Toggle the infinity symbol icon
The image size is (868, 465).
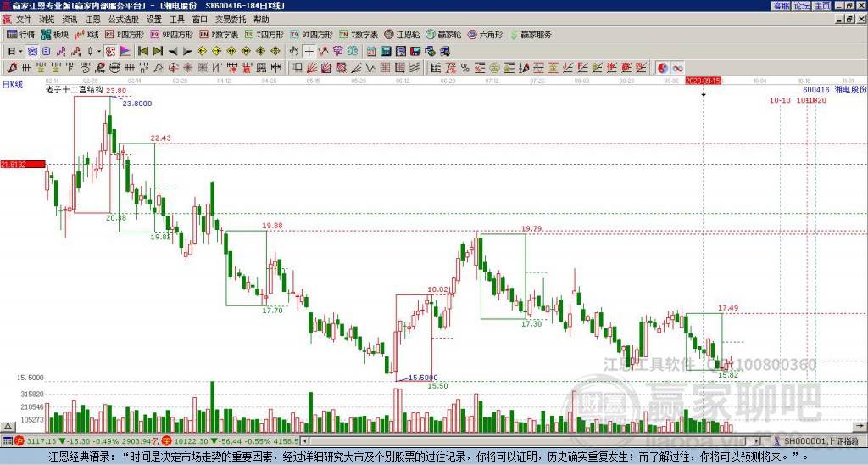click(x=677, y=68)
